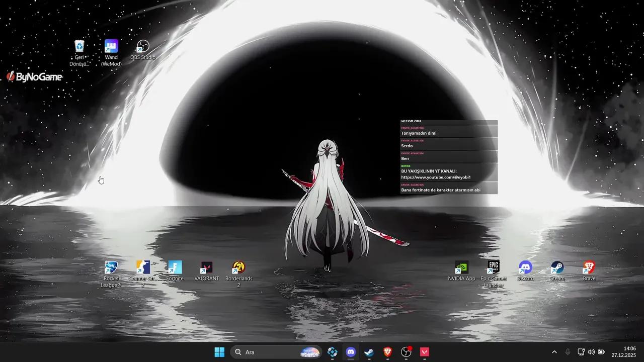The width and height of the screenshot is (644, 362).
Task: Open the Steam desktop shortcut
Action: pos(557,267)
